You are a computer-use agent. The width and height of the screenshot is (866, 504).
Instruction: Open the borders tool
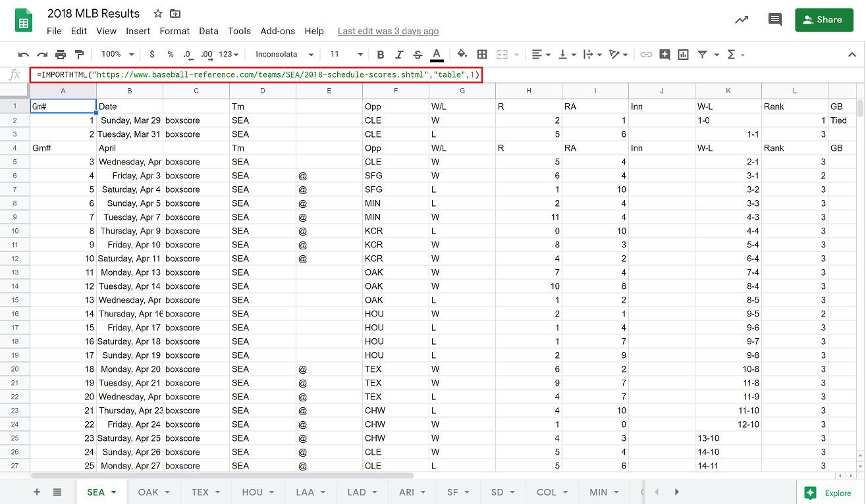(x=482, y=55)
